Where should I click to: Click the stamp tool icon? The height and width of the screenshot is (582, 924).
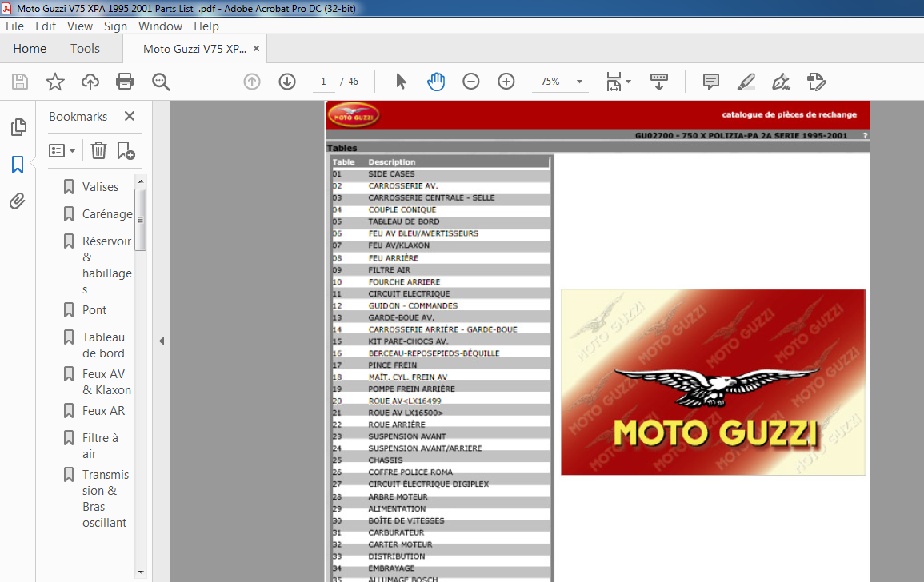pyautogui.click(x=817, y=82)
